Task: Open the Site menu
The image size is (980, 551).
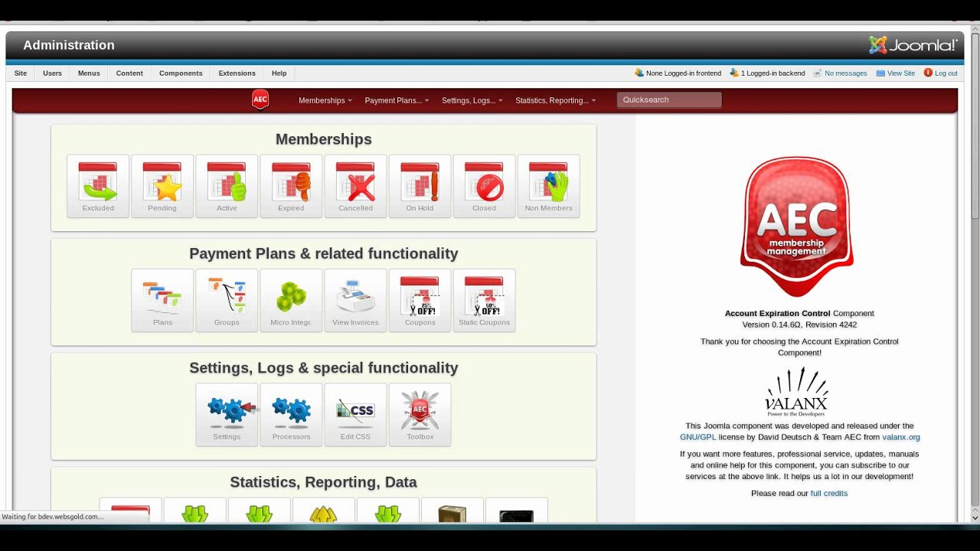Action: pyautogui.click(x=21, y=73)
